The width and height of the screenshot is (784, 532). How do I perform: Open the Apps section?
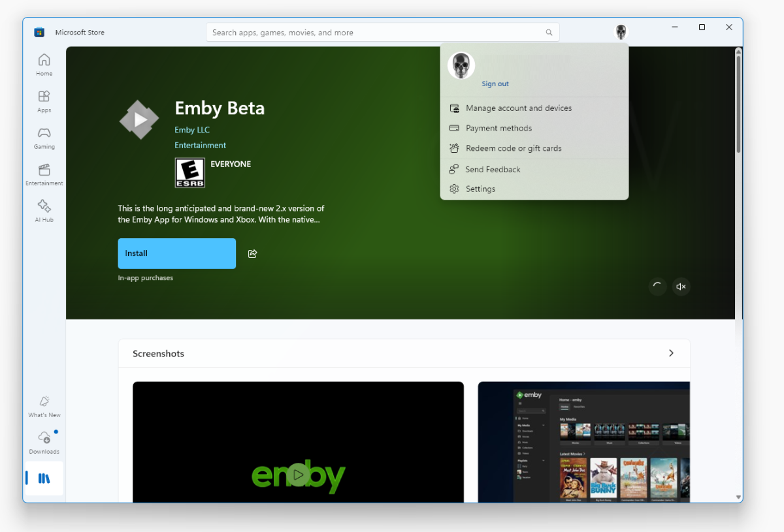[x=44, y=101]
